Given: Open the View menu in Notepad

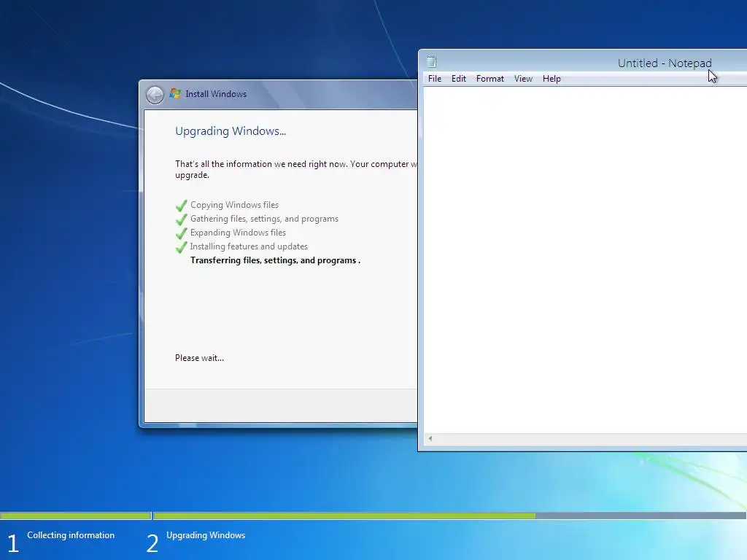Looking at the screenshot, I should pos(523,79).
